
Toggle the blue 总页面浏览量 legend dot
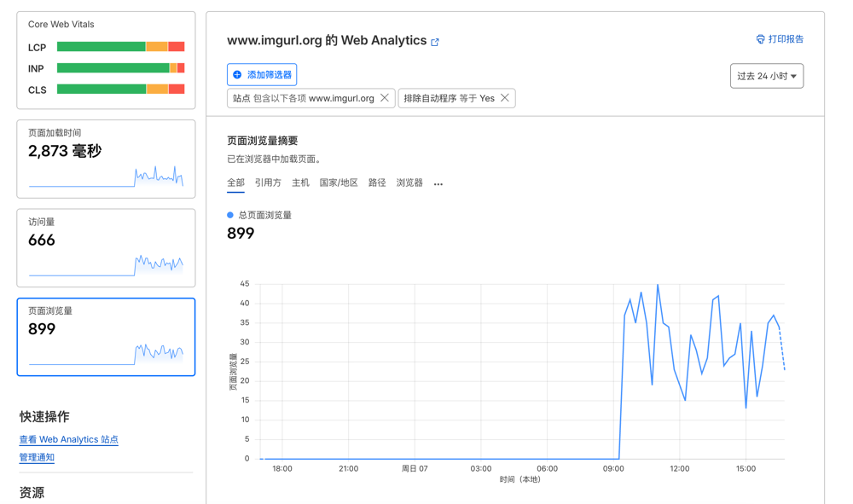pyautogui.click(x=230, y=215)
